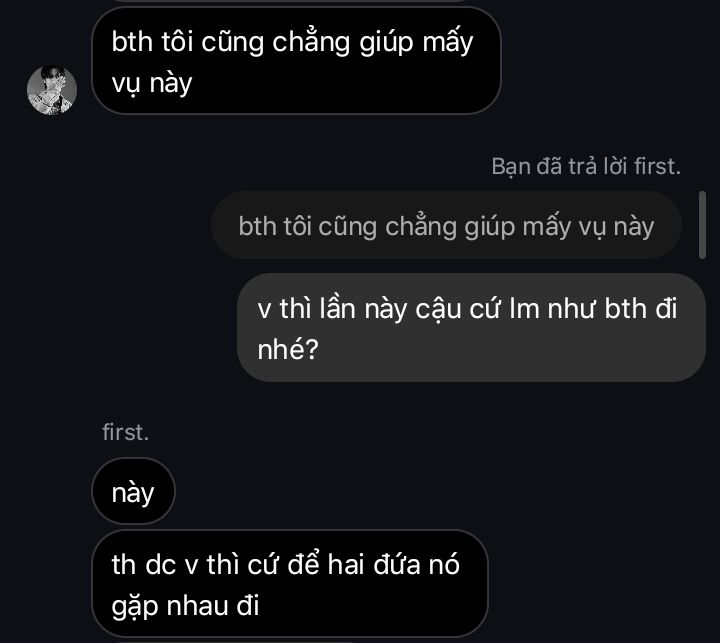
Task: Click the word "first." inside the reply label
Action: (x=657, y=166)
